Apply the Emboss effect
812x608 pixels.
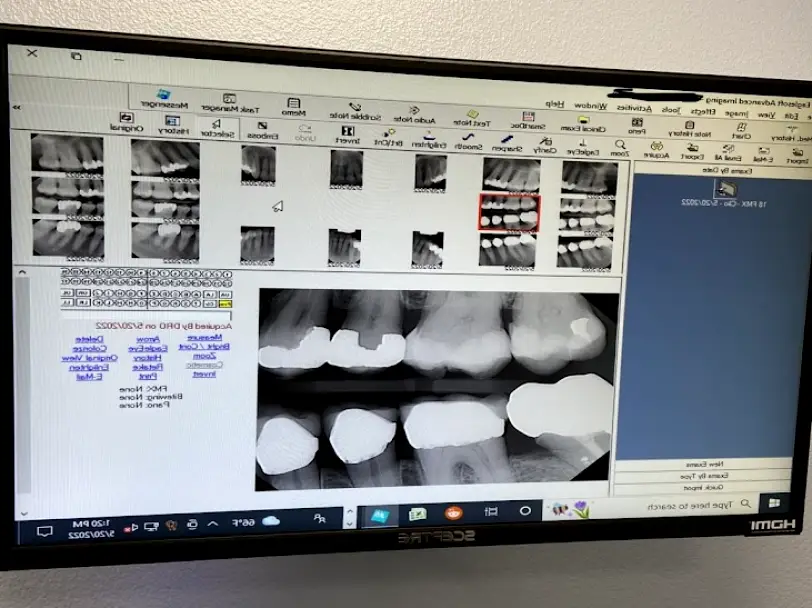263,131
